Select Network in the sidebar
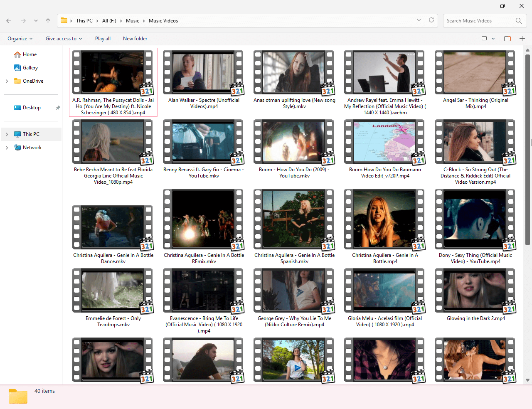The height and width of the screenshot is (409, 532). click(x=32, y=148)
